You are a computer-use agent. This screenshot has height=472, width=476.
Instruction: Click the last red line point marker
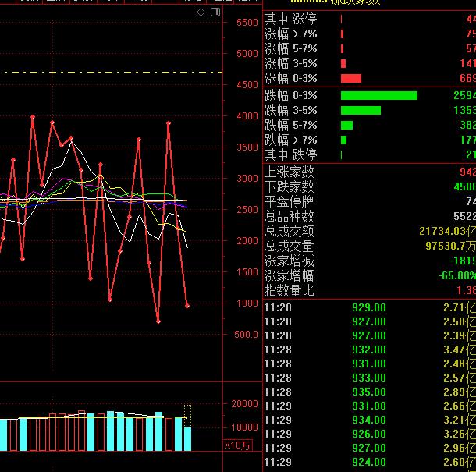(187, 306)
